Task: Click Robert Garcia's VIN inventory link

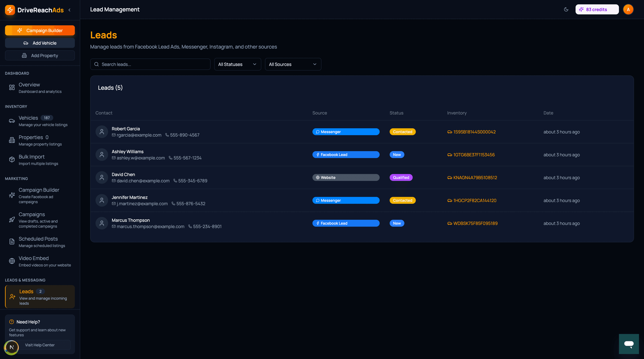Action: [474, 132]
